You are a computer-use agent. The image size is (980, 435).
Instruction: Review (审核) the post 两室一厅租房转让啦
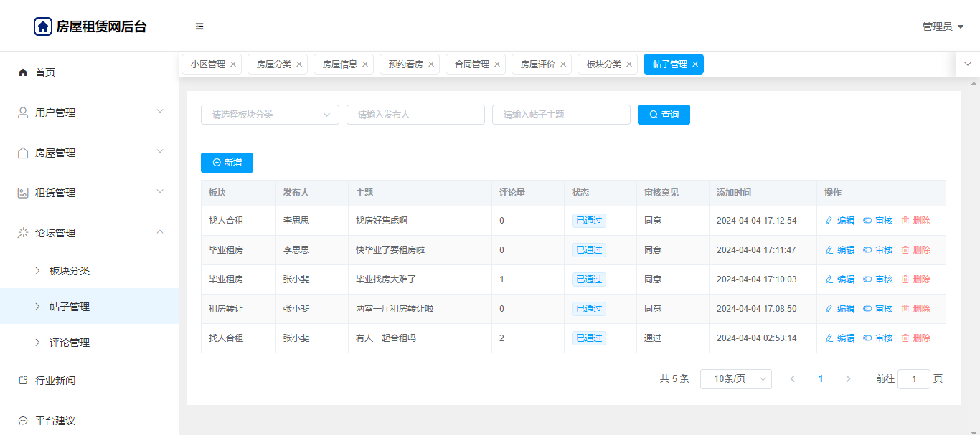(878, 309)
